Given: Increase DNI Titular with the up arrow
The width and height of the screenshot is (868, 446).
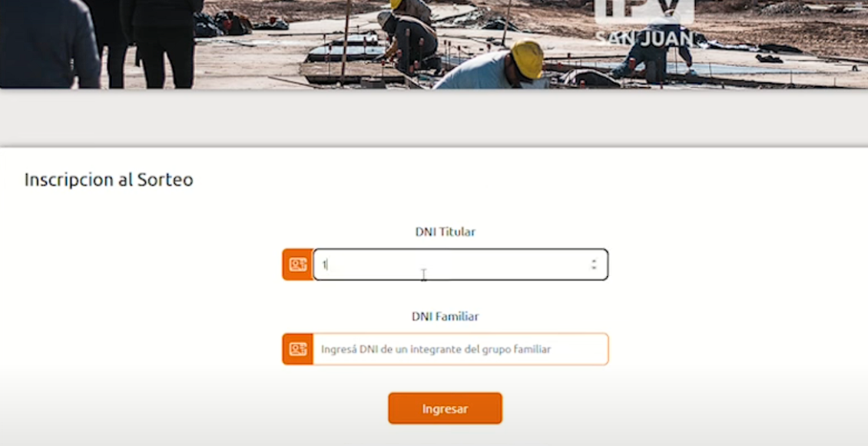Looking at the screenshot, I should click(x=594, y=261).
